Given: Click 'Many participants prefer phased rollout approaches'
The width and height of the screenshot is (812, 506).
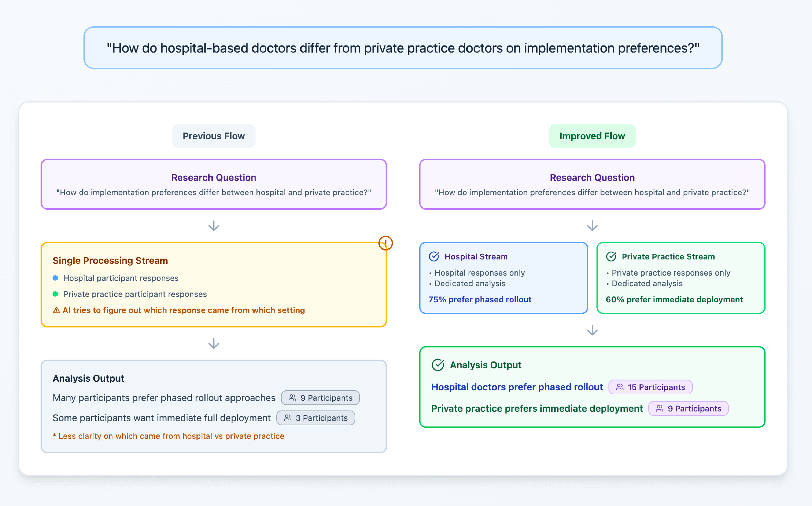Looking at the screenshot, I should click(164, 398).
